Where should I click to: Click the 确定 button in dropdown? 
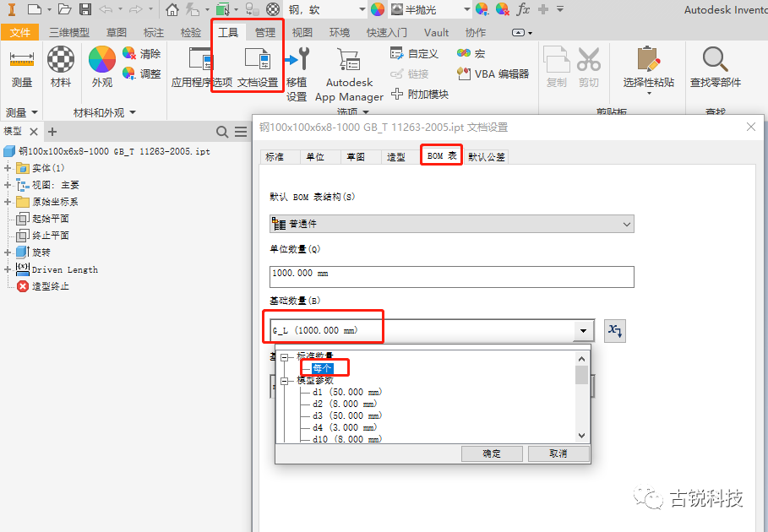[492, 453]
